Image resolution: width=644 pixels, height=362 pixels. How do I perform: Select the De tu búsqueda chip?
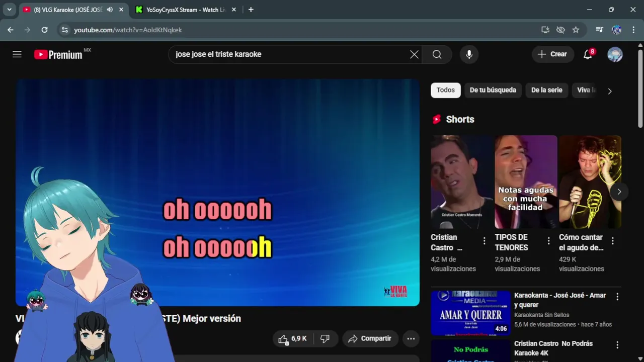point(493,90)
